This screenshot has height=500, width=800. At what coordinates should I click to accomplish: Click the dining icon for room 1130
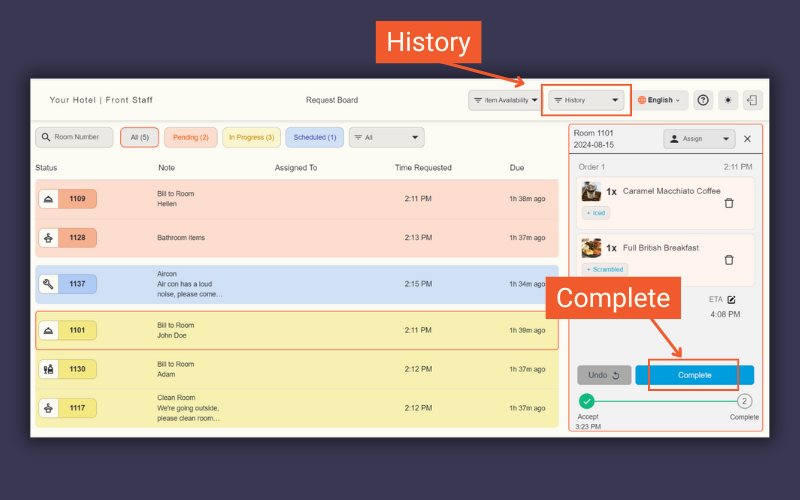pyautogui.click(x=48, y=369)
